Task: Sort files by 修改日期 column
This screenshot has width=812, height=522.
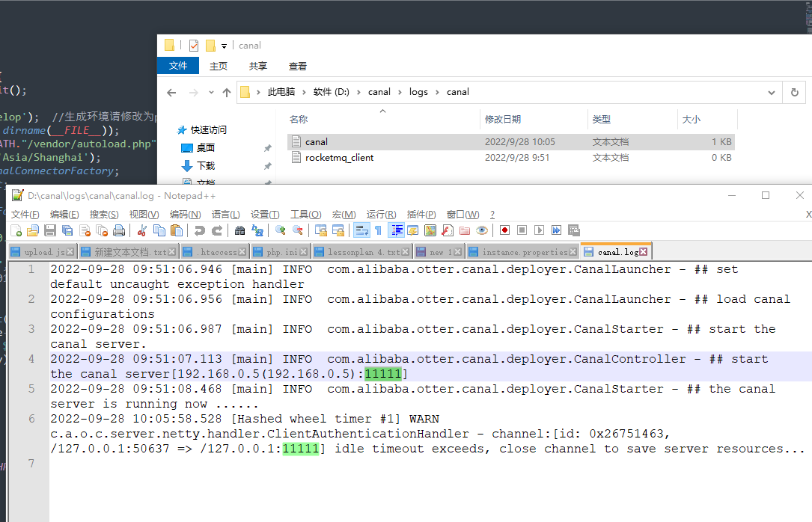Action: coord(534,120)
